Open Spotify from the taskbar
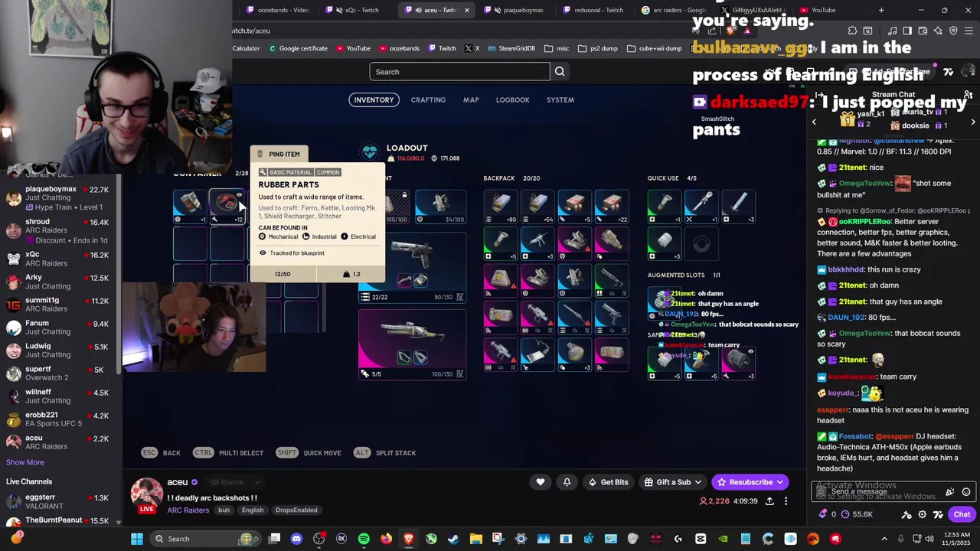980x551 pixels. tap(364, 539)
